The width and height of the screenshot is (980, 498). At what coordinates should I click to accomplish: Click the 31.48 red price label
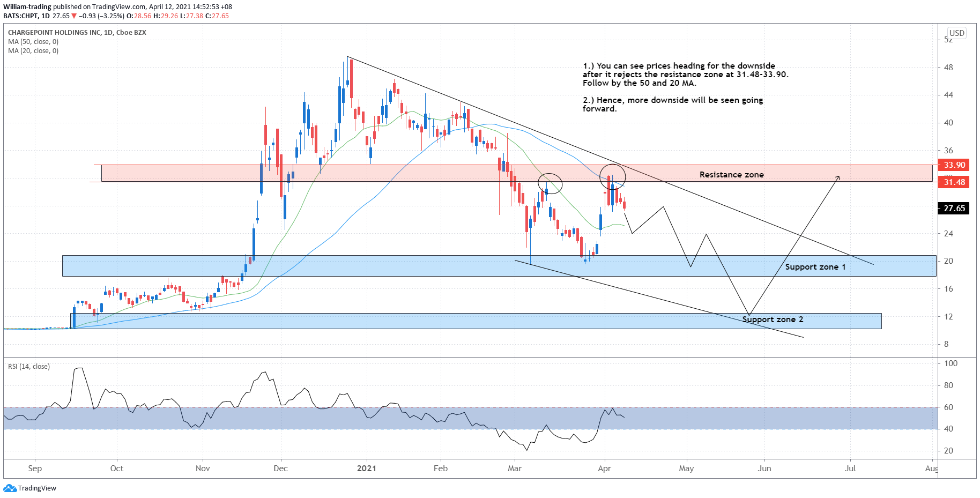(x=954, y=182)
